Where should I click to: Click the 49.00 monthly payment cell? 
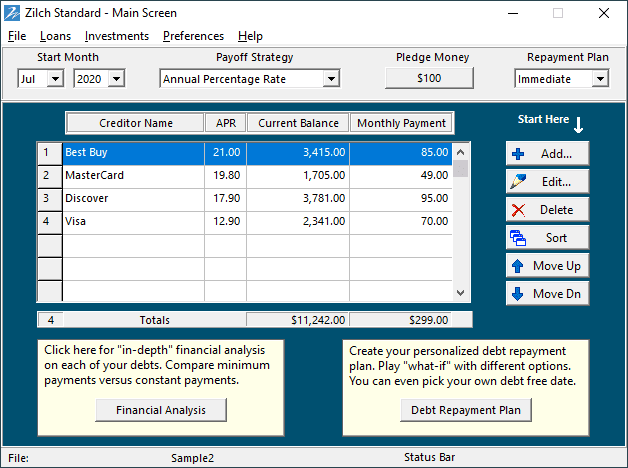click(x=401, y=175)
